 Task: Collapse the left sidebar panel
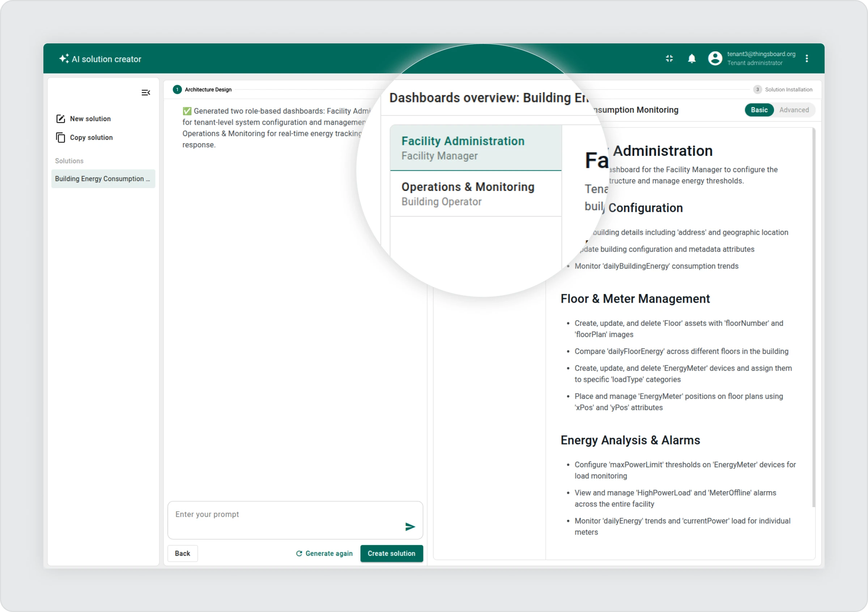pyautogui.click(x=145, y=93)
